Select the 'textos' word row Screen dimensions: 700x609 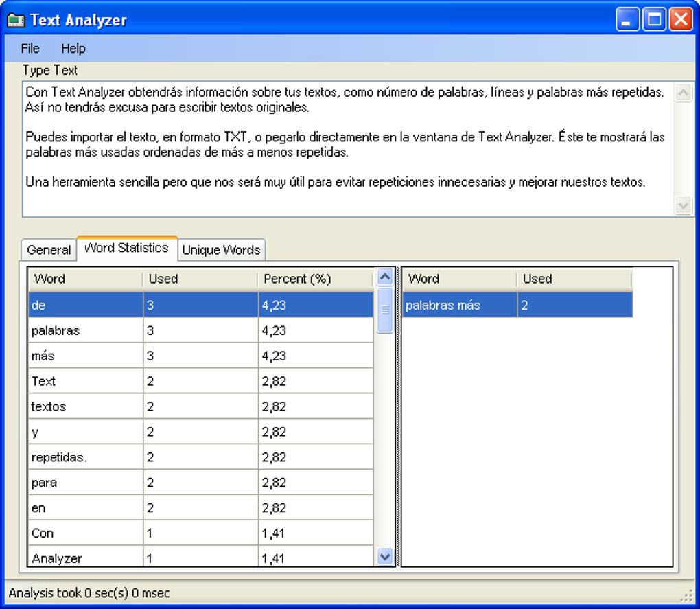click(201, 406)
